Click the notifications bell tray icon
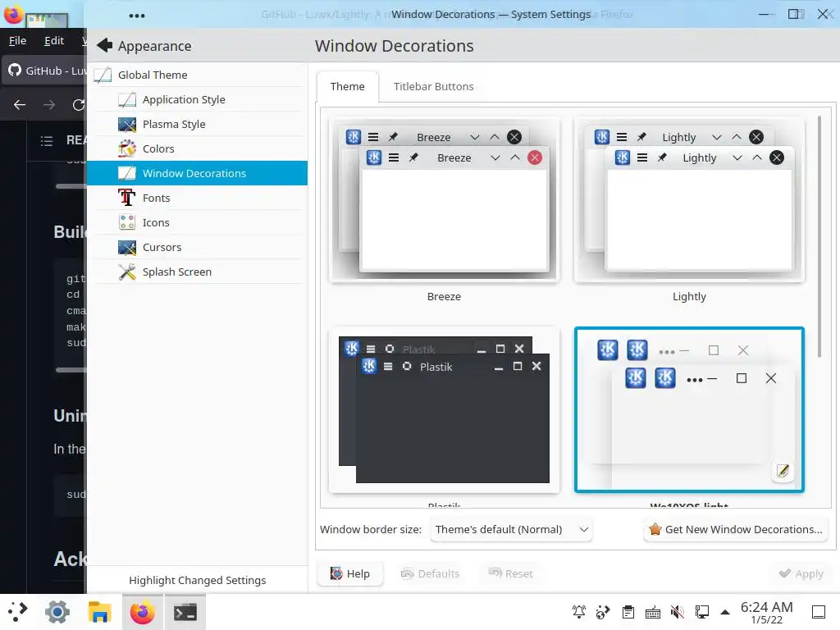This screenshot has height=630, width=840. click(578, 612)
